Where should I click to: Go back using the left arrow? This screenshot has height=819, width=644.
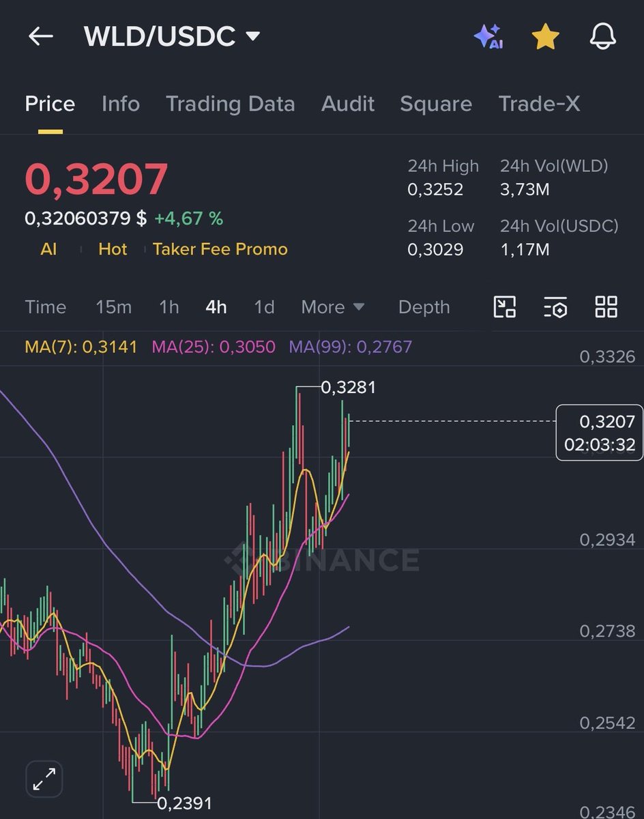[40, 37]
